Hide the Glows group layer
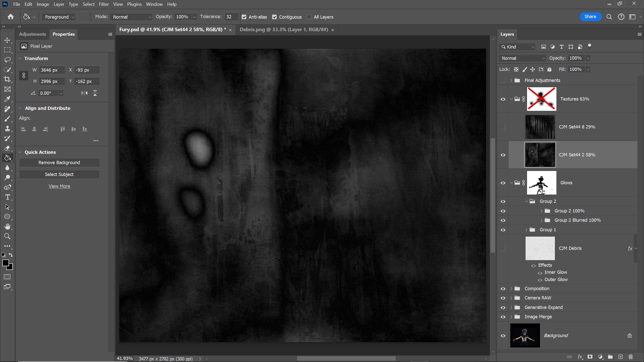 coord(503,183)
